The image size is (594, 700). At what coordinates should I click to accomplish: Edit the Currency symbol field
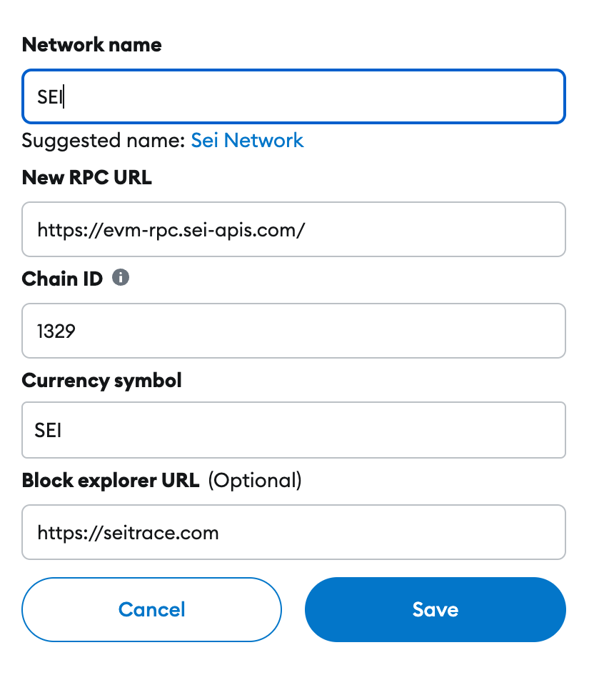coord(293,430)
